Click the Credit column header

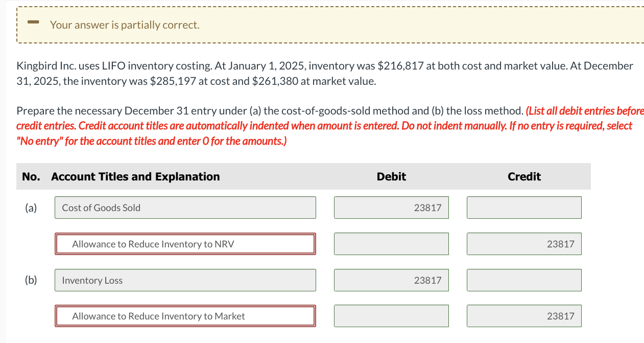[x=524, y=176]
